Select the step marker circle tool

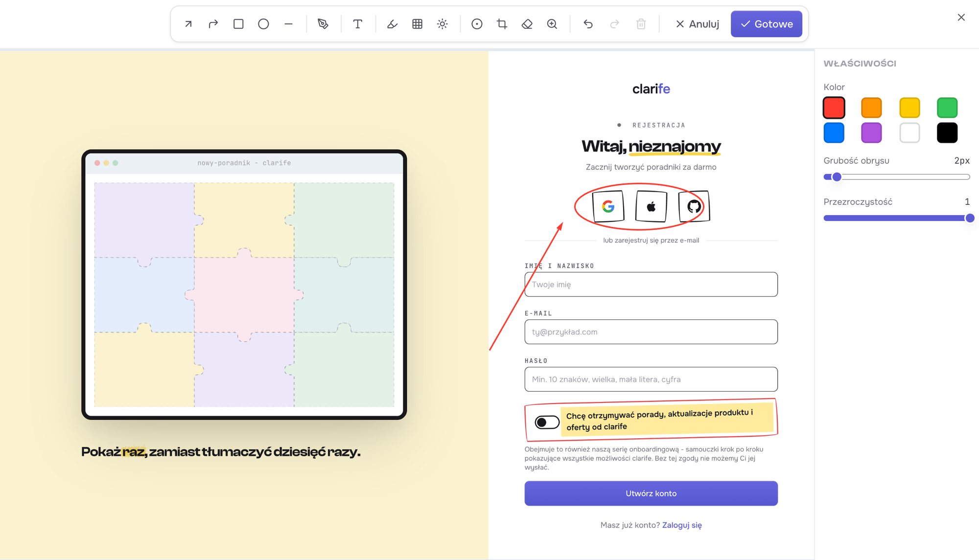[477, 24]
